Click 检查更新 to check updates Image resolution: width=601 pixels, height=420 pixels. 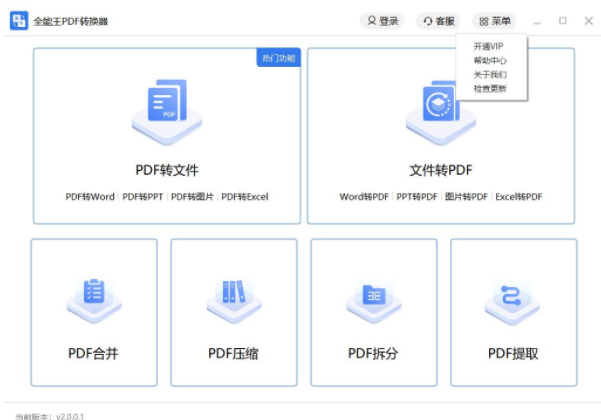[x=490, y=88]
